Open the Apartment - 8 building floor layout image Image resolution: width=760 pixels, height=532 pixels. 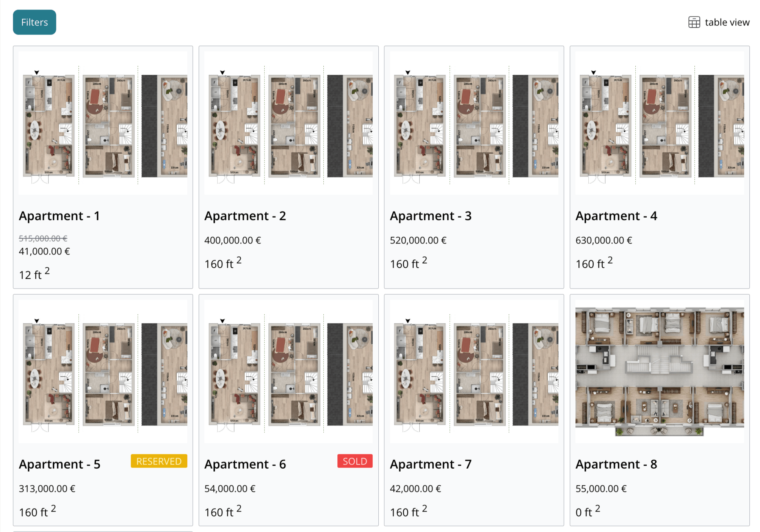(x=659, y=372)
